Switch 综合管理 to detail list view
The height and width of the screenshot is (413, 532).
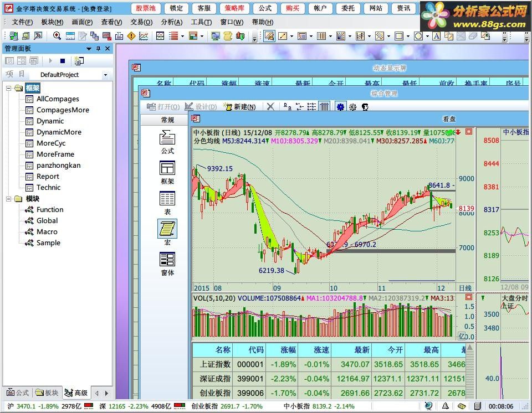[x=324, y=107]
